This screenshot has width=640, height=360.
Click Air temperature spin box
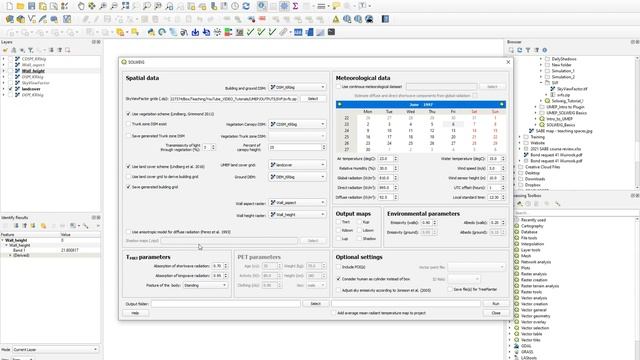[388, 158]
